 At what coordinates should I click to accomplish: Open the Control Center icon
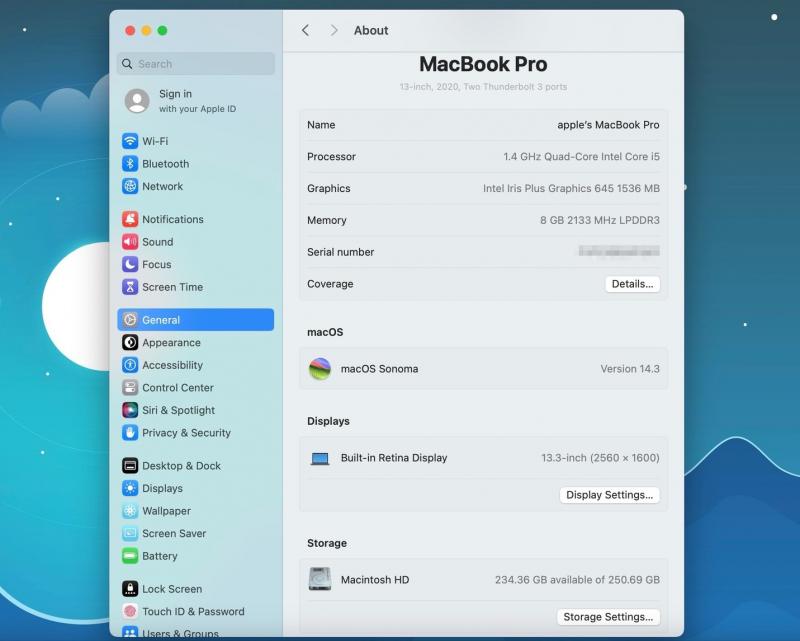point(130,387)
